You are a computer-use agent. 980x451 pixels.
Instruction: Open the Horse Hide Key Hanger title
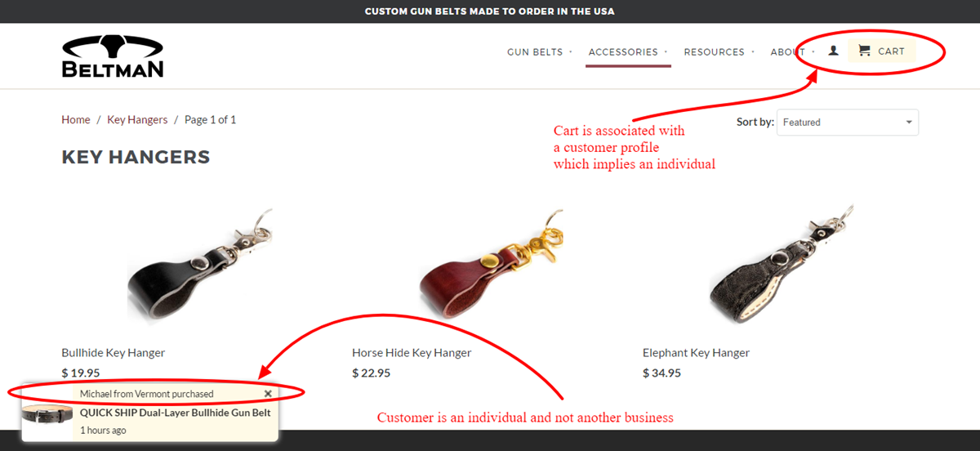412,353
